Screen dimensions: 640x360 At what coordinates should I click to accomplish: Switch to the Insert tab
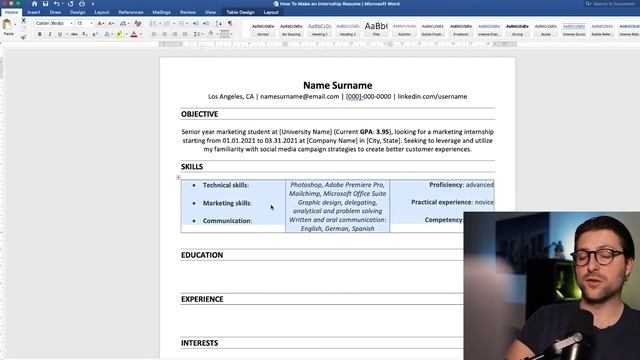click(x=33, y=12)
